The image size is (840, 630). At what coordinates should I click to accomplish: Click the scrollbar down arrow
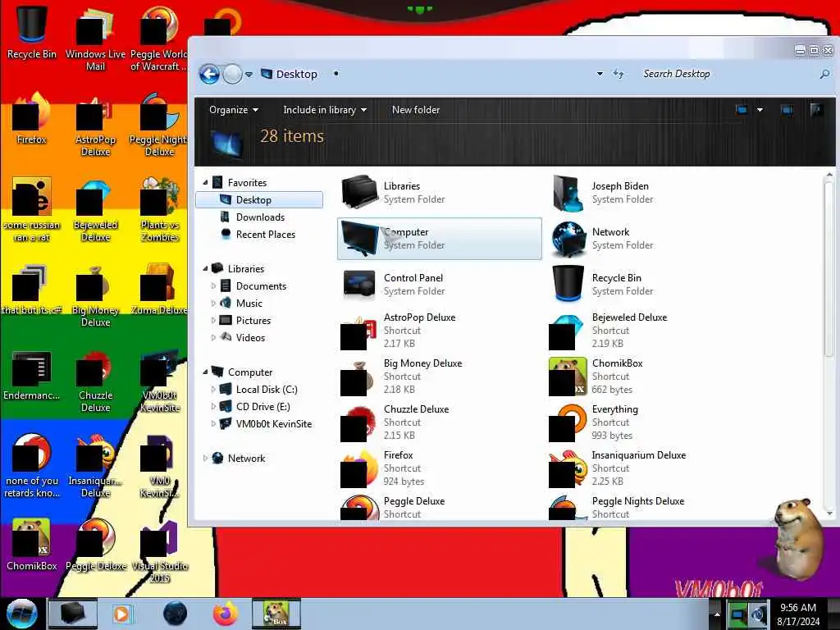click(829, 514)
